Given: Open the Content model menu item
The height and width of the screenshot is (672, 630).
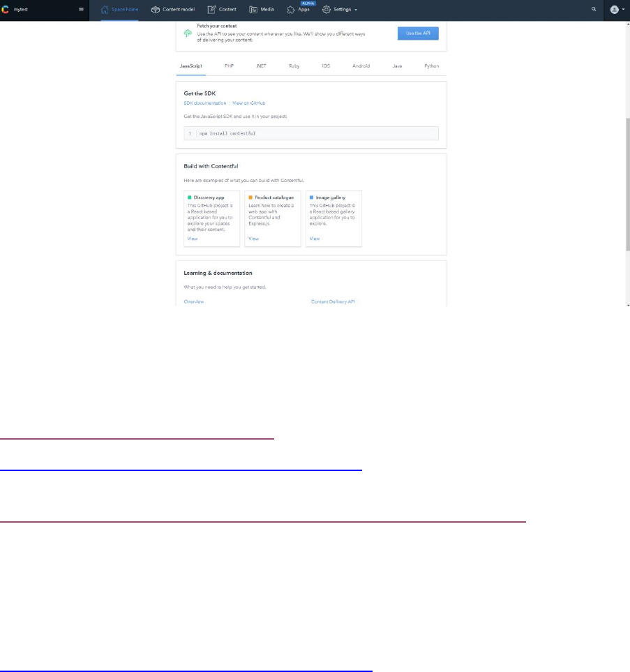Looking at the screenshot, I should pyautogui.click(x=173, y=10).
